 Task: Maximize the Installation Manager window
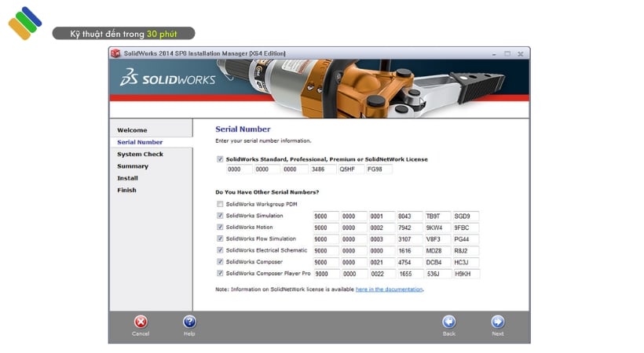[507, 53]
